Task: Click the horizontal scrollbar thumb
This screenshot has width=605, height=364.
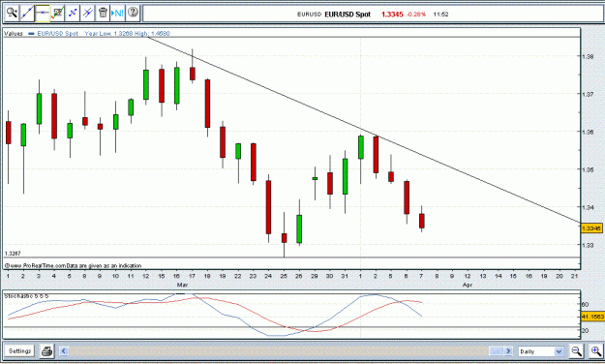Action: (x=496, y=350)
